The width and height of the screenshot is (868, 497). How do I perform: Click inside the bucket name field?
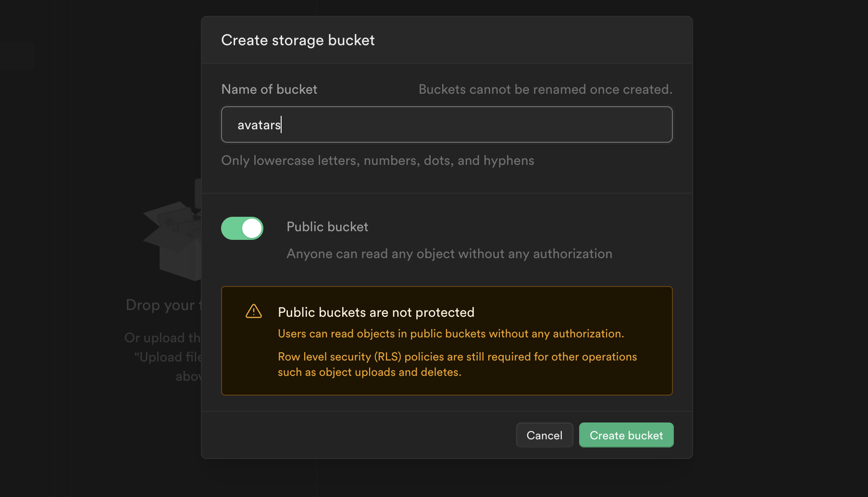click(x=446, y=124)
